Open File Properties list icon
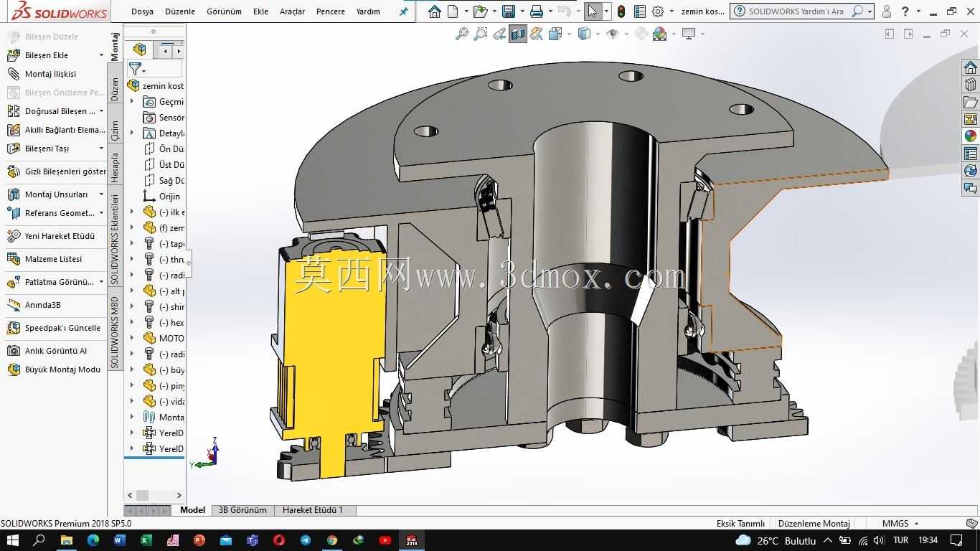 (x=639, y=11)
